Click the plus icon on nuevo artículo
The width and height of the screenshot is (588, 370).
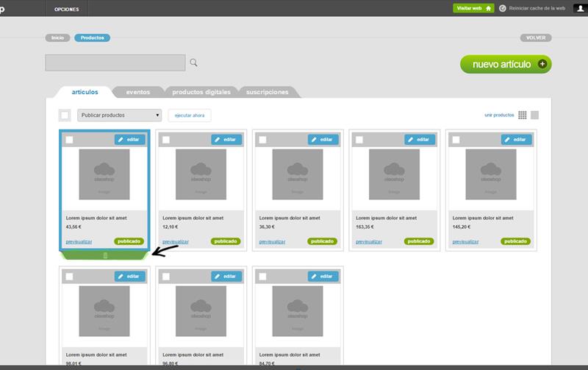pyautogui.click(x=542, y=64)
